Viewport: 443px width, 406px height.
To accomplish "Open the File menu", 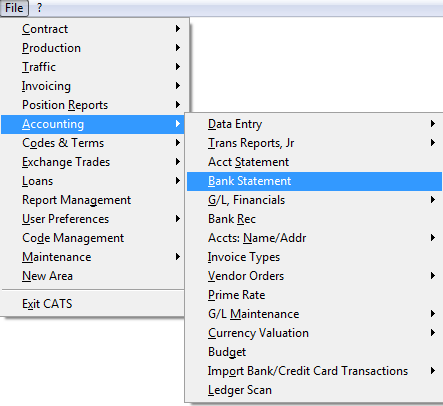I will 14,8.
